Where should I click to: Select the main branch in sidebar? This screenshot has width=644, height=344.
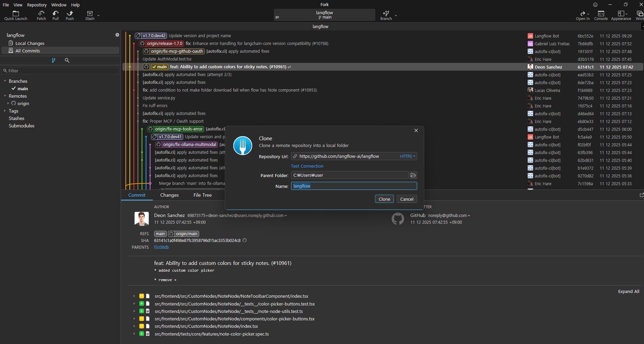pyautogui.click(x=23, y=89)
